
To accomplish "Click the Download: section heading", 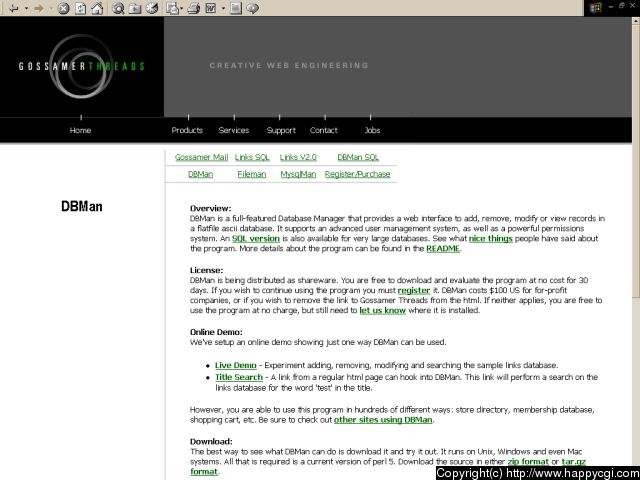I will coord(211,441).
